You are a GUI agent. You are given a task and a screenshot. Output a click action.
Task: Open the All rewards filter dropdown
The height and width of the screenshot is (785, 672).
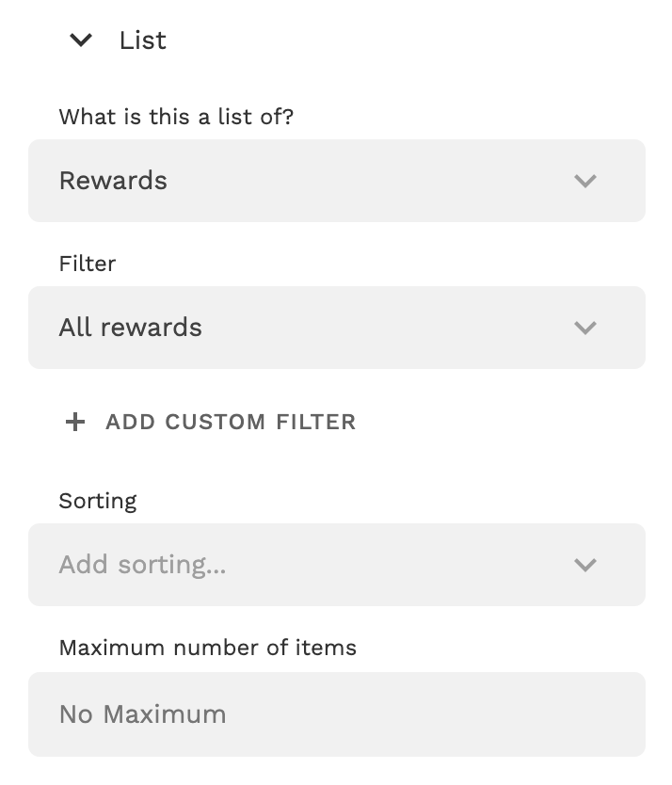pyautogui.click(x=337, y=328)
